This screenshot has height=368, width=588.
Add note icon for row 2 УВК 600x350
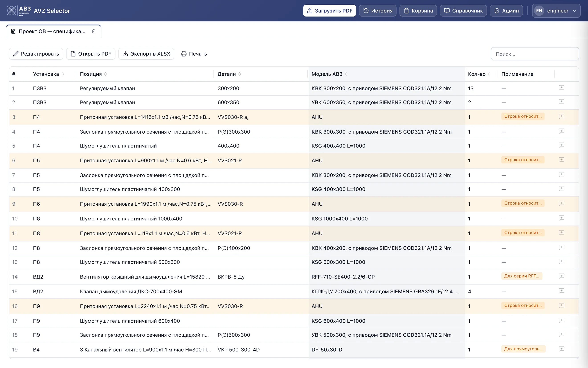click(x=561, y=101)
